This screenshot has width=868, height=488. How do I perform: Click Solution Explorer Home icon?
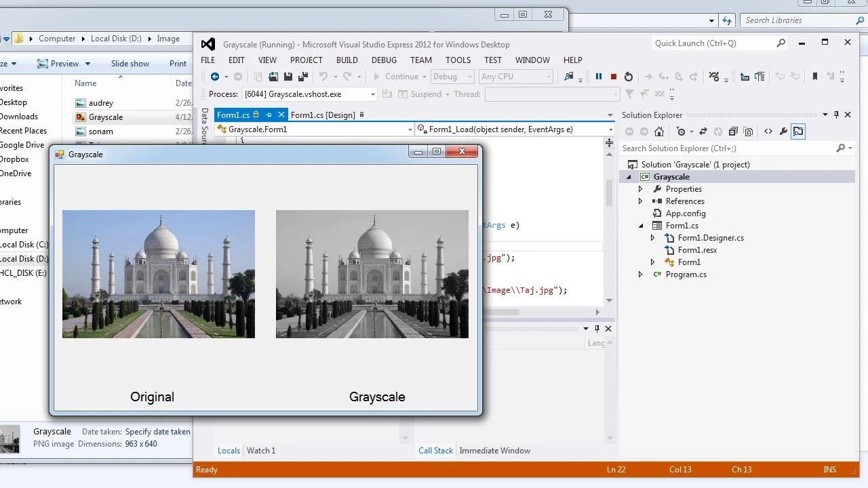(659, 131)
